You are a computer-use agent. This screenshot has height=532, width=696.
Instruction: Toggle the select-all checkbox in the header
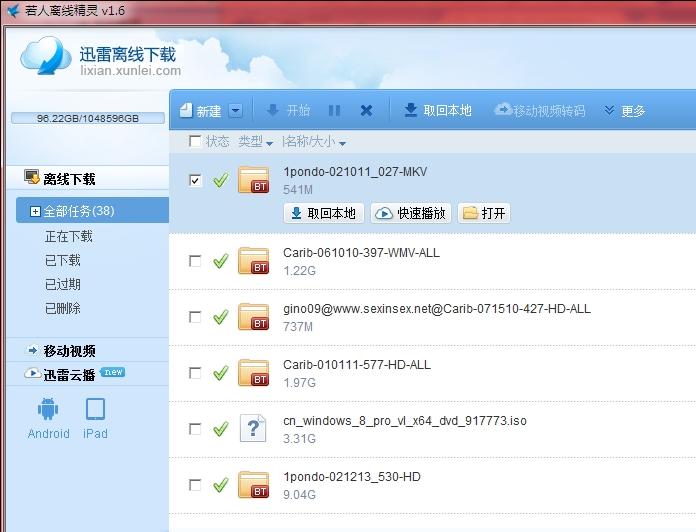[195, 142]
